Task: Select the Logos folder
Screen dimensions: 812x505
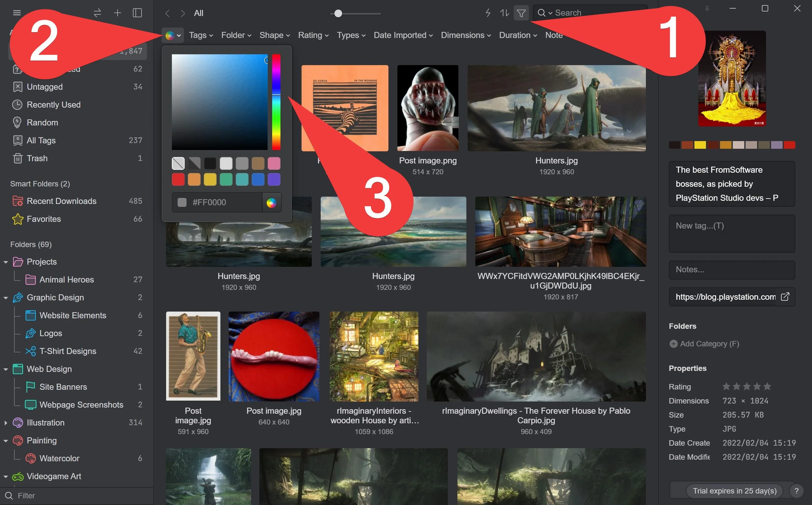Action: [78, 333]
